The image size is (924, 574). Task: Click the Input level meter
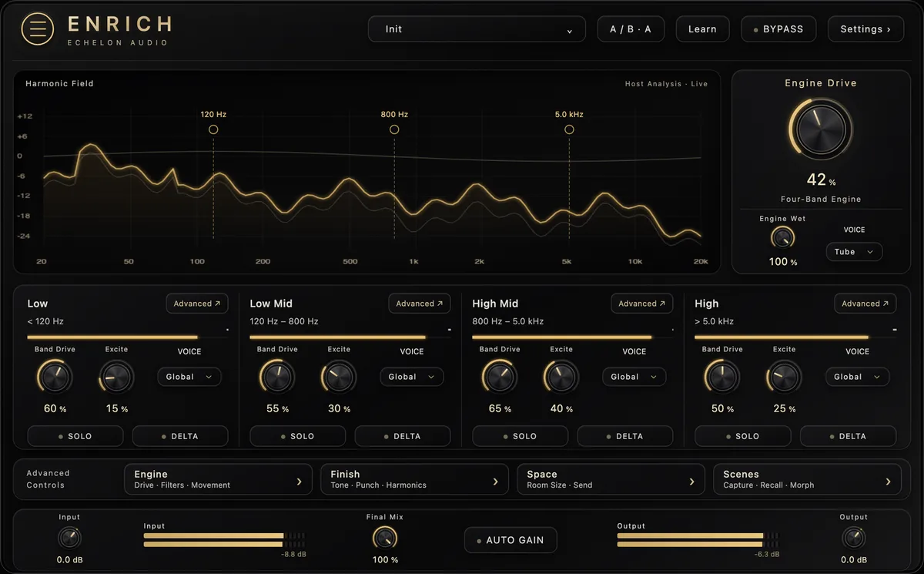(x=224, y=540)
